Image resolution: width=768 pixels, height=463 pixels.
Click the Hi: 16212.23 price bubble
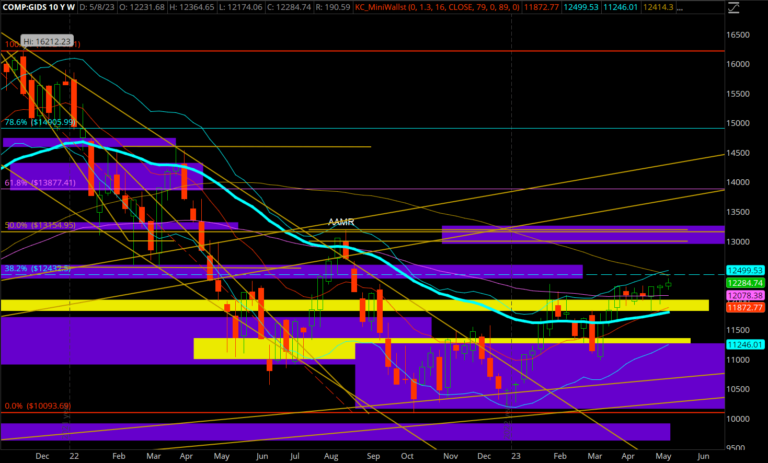[x=47, y=44]
